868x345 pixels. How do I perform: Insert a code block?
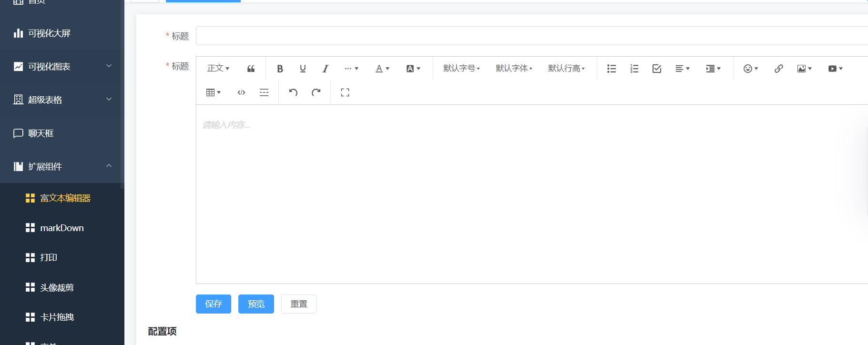241,92
